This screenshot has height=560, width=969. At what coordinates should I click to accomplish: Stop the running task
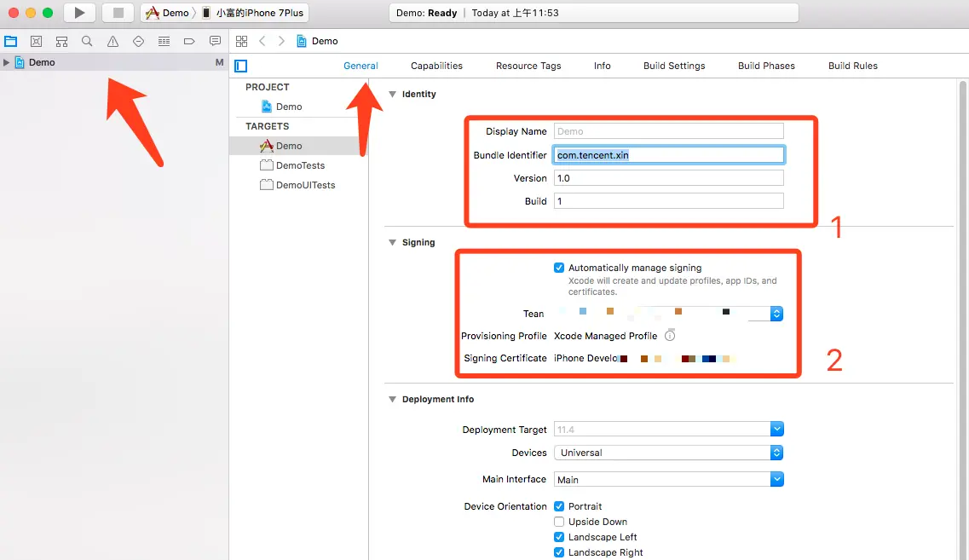(118, 13)
